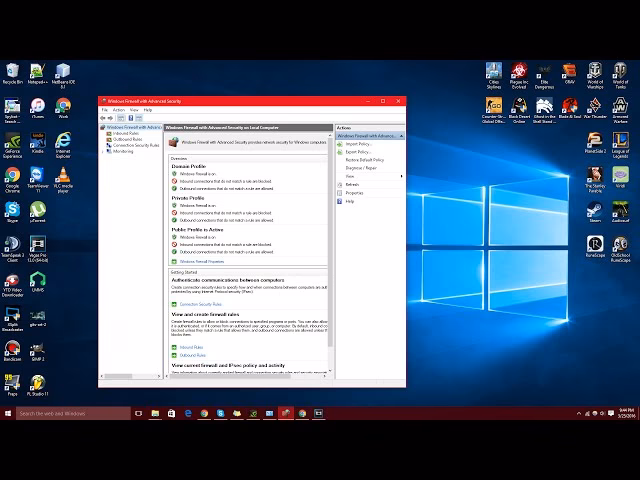The height and width of the screenshot is (480, 640).
Task: Click Properties in the Actions pane
Action: pos(354,193)
